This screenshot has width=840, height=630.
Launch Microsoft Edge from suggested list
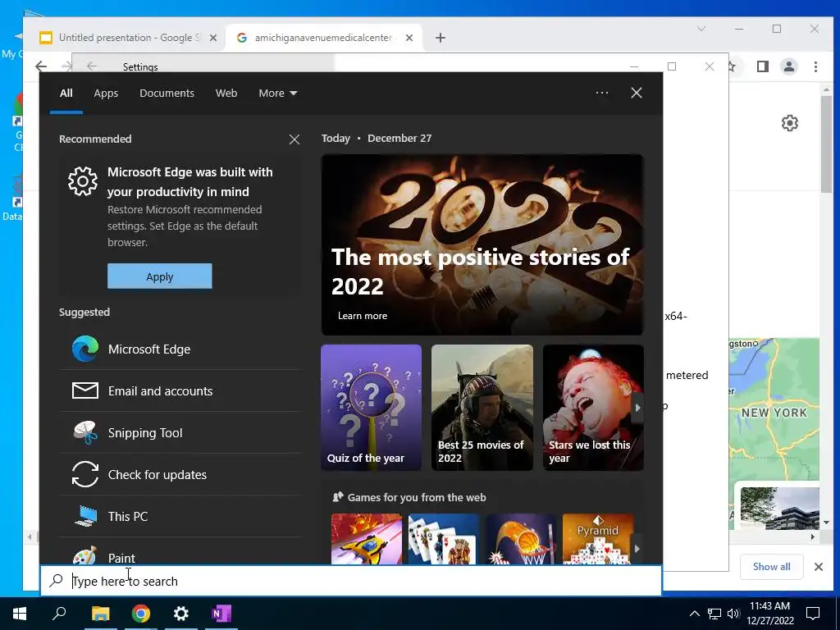(x=180, y=349)
